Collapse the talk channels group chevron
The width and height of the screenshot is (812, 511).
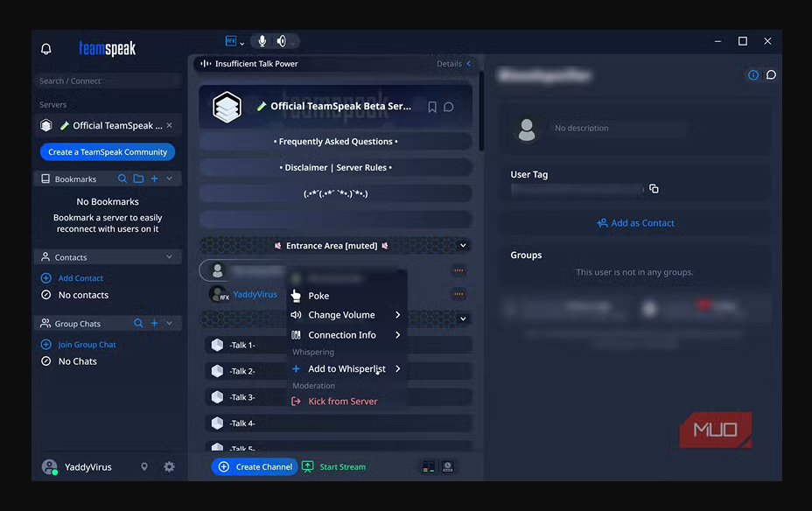[464, 318]
